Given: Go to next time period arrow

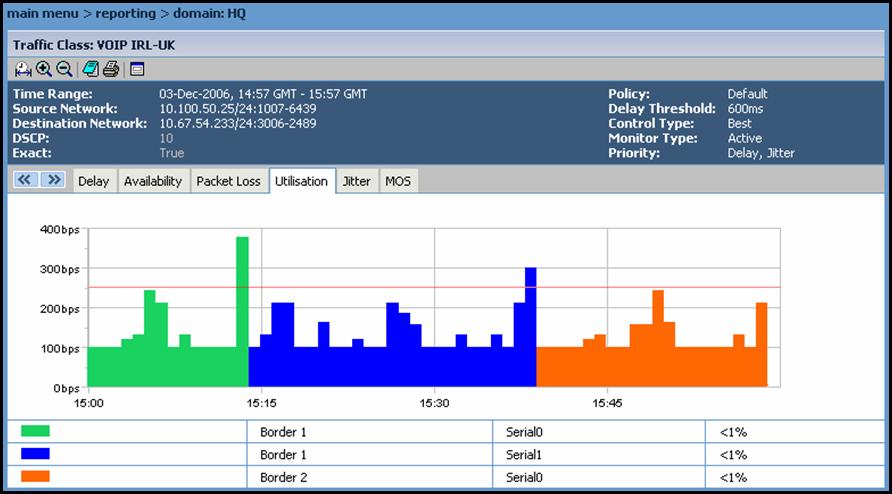Looking at the screenshot, I should [x=54, y=180].
